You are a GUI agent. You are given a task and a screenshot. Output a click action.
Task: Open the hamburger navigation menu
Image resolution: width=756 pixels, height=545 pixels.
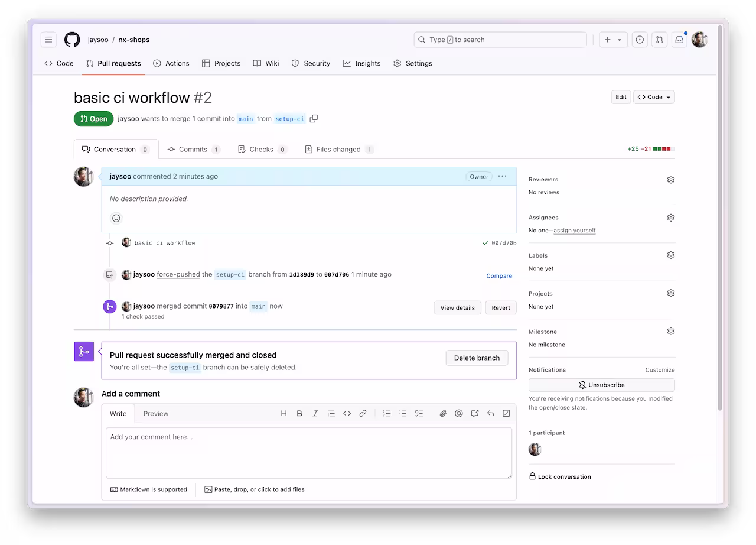tap(48, 40)
